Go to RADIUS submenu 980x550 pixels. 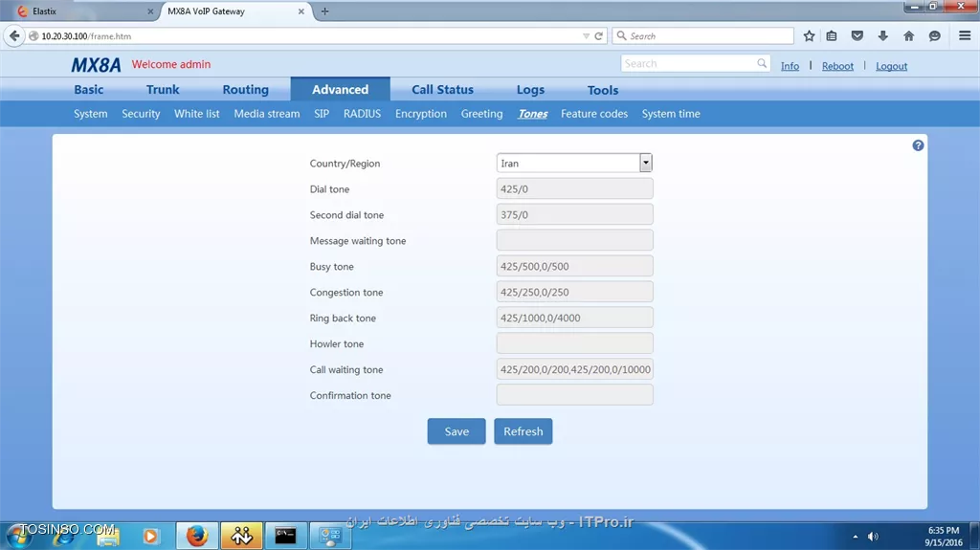362,114
